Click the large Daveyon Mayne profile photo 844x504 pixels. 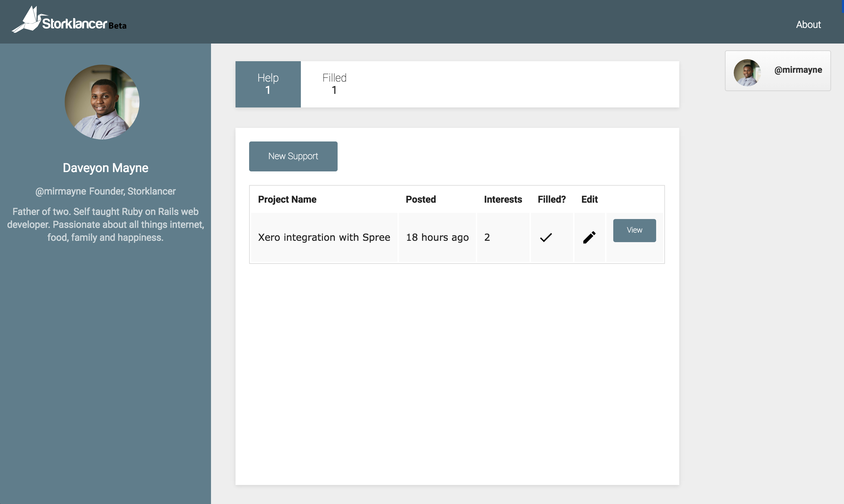click(102, 102)
